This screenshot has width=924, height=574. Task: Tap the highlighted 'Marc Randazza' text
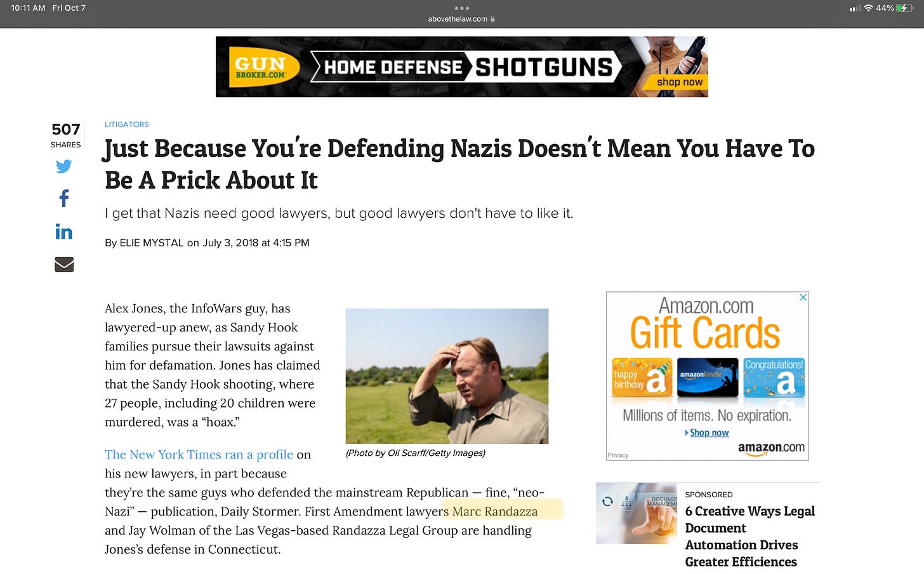495,511
